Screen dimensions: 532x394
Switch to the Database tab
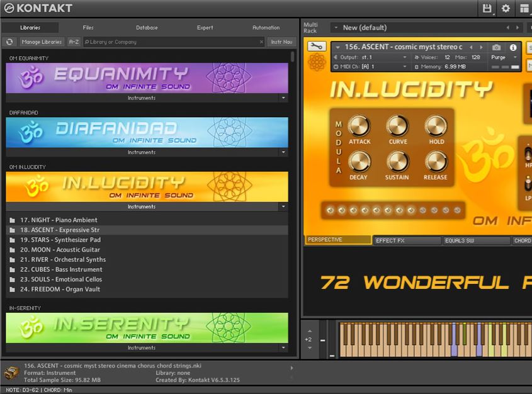147,28
